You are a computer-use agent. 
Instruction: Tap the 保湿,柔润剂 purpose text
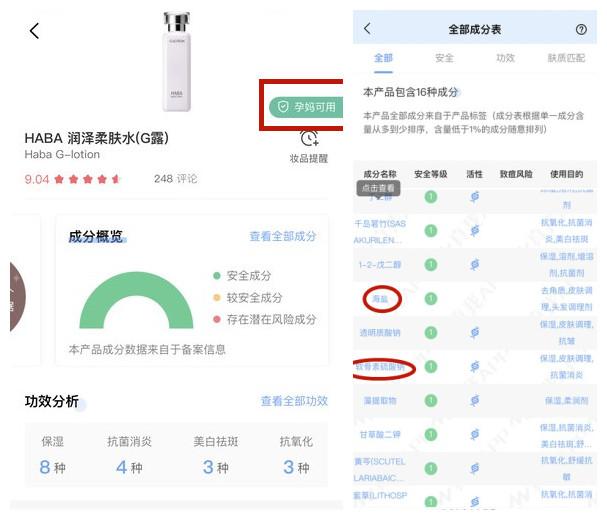point(566,401)
